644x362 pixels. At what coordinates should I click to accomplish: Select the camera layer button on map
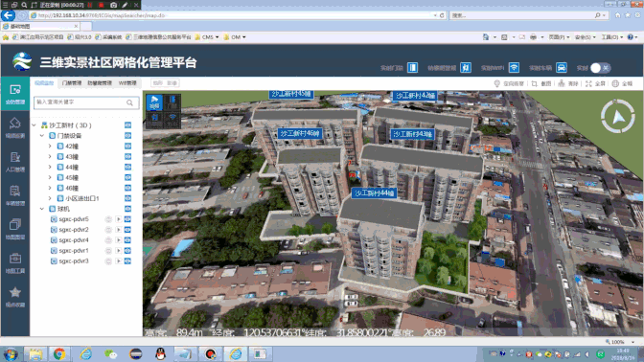[154, 102]
